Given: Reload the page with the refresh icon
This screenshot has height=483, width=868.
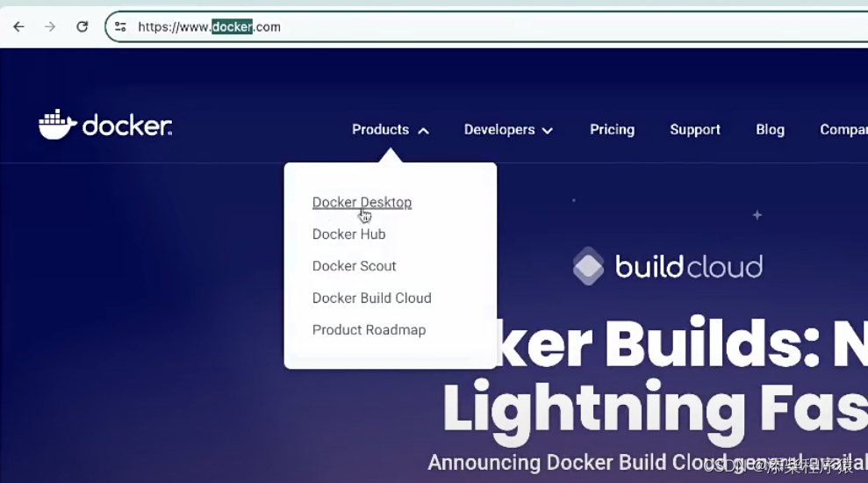Looking at the screenshot, I should (82, 26).
